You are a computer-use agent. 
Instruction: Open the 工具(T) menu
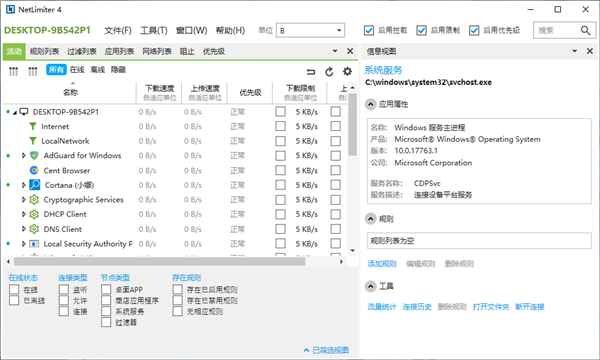pyautogui.click(x=154, y=30)
